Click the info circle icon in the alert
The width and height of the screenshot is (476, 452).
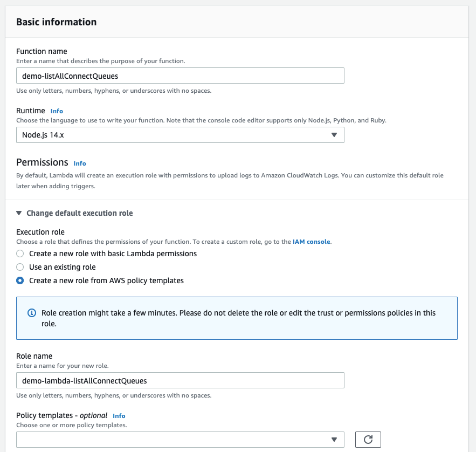tap(31, 313)
